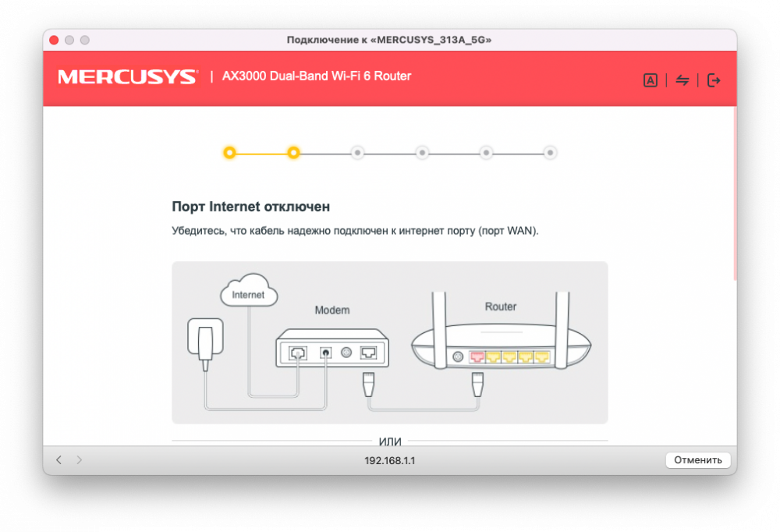The image size is (780, 532).
Task: Close the window with red button
Action: pyautogui.click(x=54, y=40)
